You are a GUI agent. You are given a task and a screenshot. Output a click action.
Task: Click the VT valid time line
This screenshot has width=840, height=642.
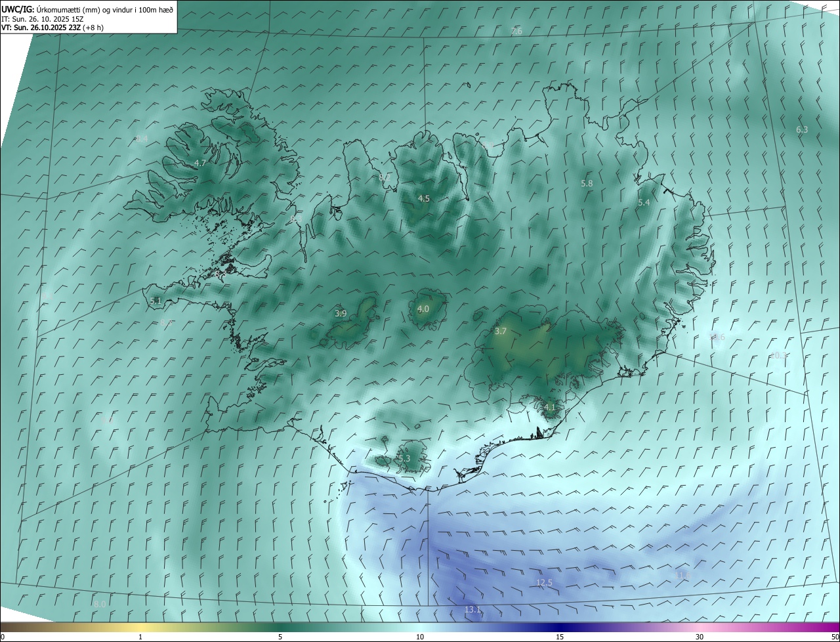[x=52, y=28]
